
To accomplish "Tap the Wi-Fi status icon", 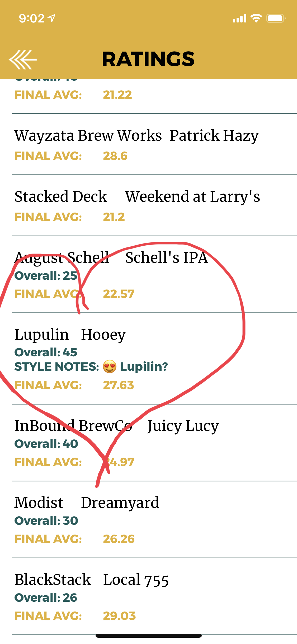I will click(256, 18).
